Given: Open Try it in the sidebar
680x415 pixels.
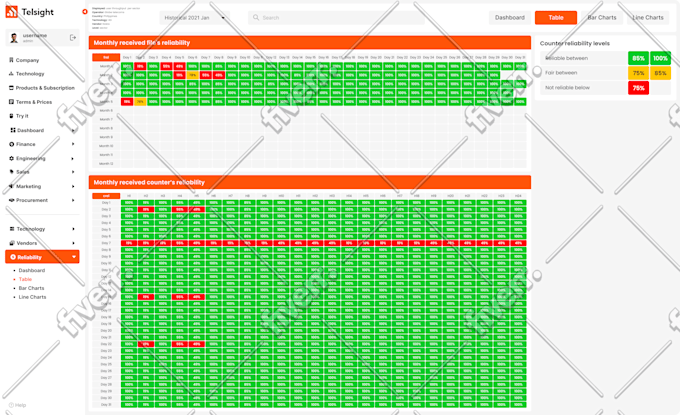Looking at the screenshot, I should pos(22,116).
